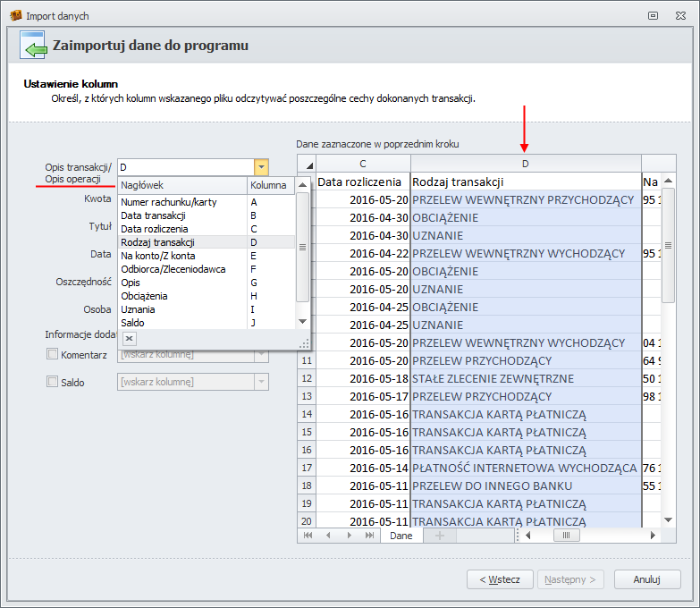Image resolution: width=700 pixels, height=608 pixels.
Task: Select column D header in the spreadsheet
Action: pos(525,164)
